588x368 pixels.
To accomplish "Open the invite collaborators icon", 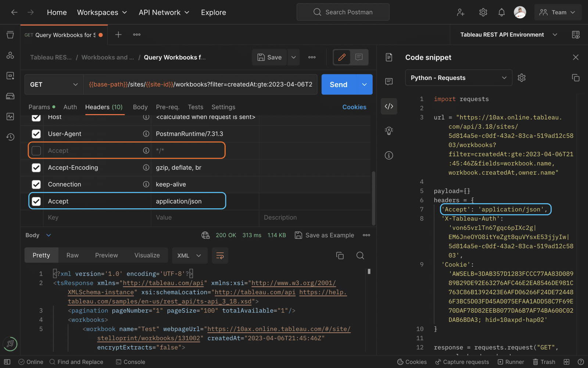I will tap(460, 13).
